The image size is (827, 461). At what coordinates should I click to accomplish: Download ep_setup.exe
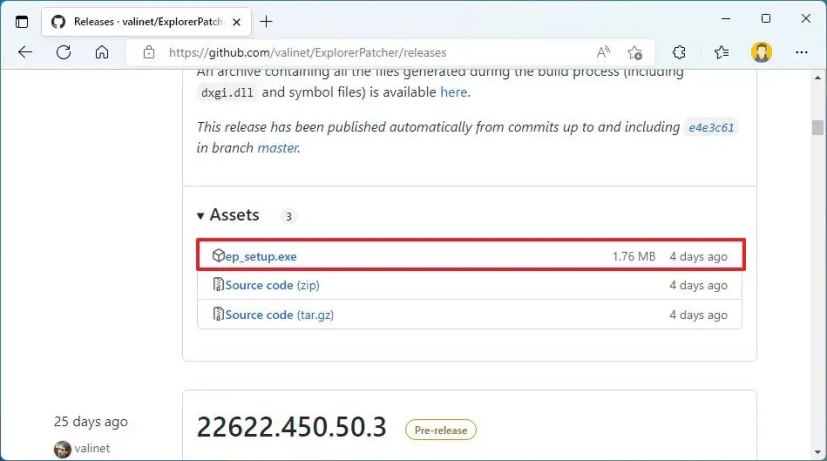pyautogui.click(x=261, y=256)
